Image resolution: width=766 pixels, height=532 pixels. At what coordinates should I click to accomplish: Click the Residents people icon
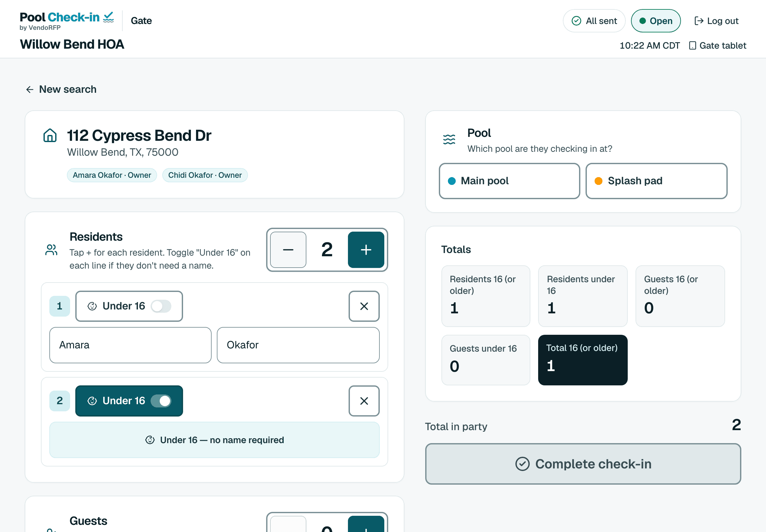tap(51, 250)
